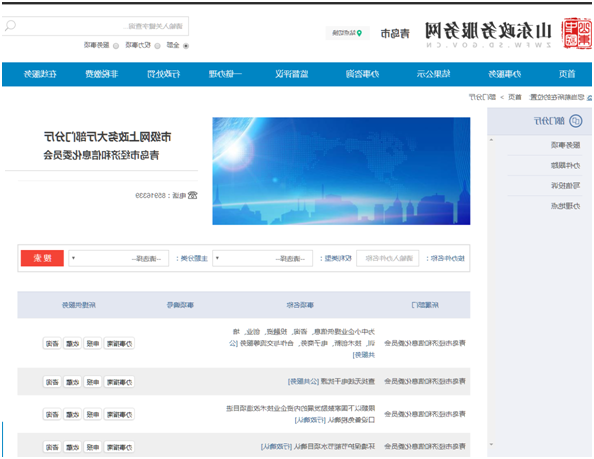Click the location icon before 您当前所在的位置
This screenshot has width=594, height=459.
pos(589,98)
